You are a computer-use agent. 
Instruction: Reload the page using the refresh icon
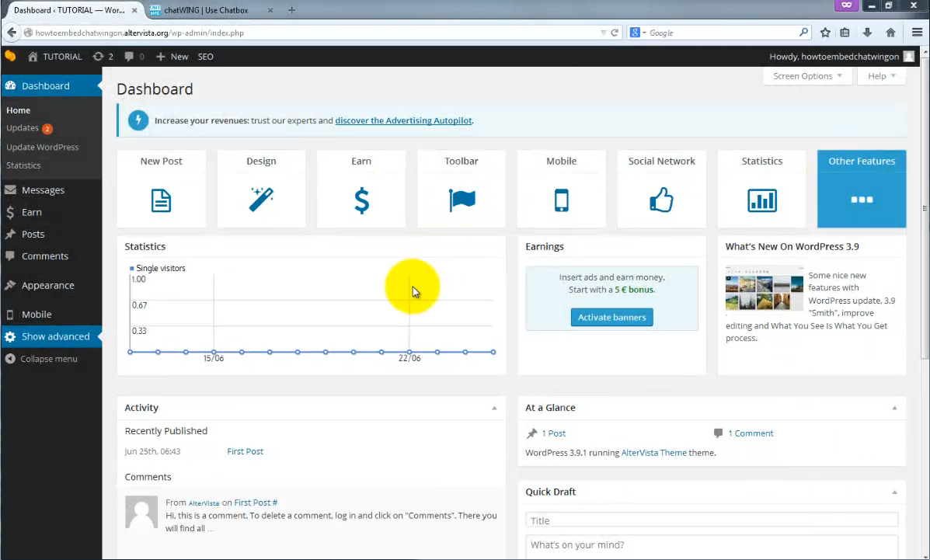click(615, 33)
